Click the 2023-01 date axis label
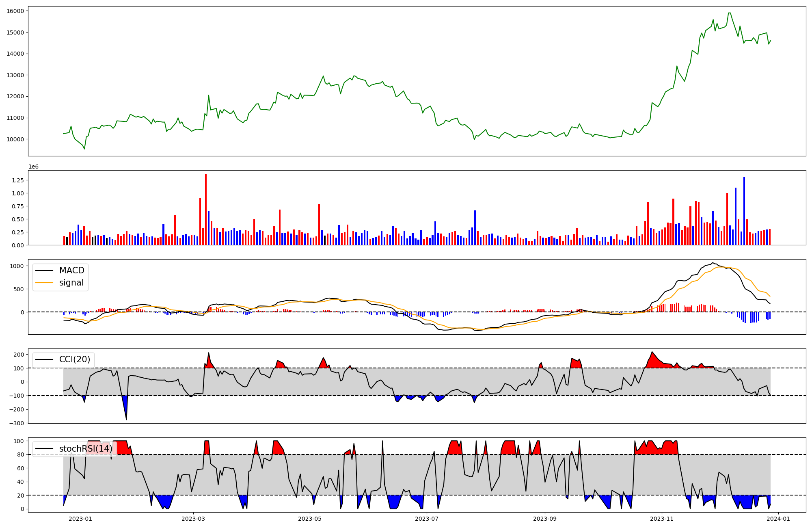The image size is (812, 528). (x=80, y=519)
